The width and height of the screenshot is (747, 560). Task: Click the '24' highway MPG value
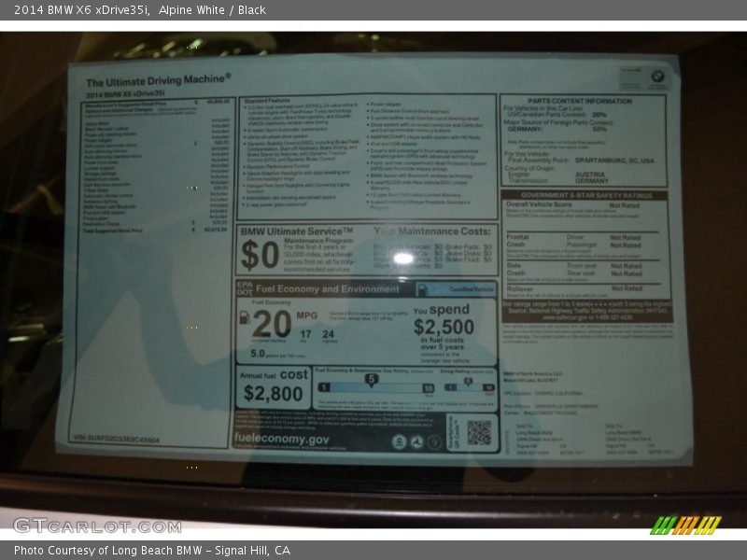coord(329,334)
